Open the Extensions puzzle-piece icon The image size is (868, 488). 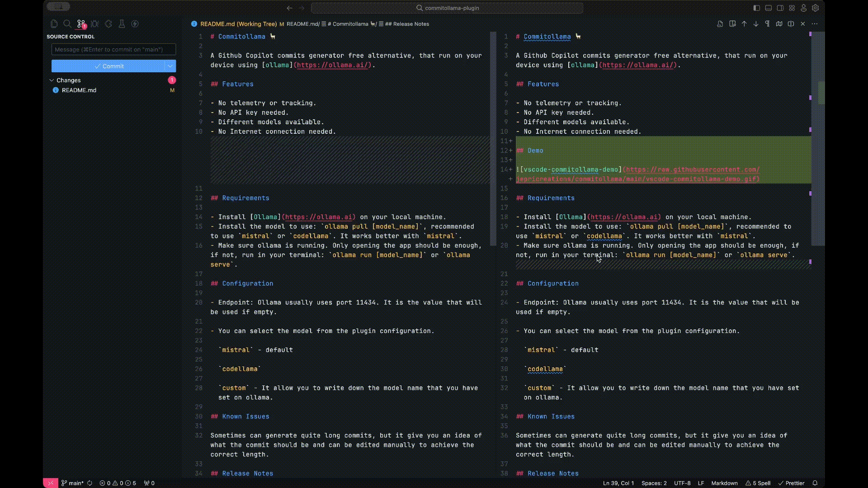(x=108, y=24)
